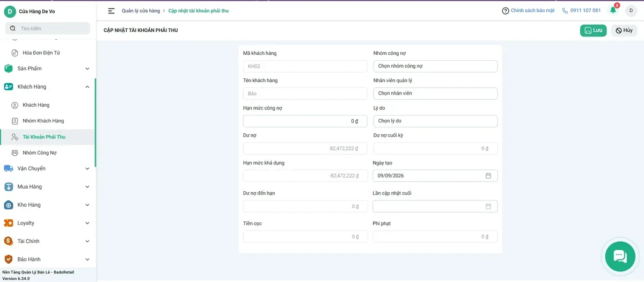The width and height of the screenshot is (644, 282).
Task: Toggle the hamburger sidebar menu
Action: click(x=112, y=11)
